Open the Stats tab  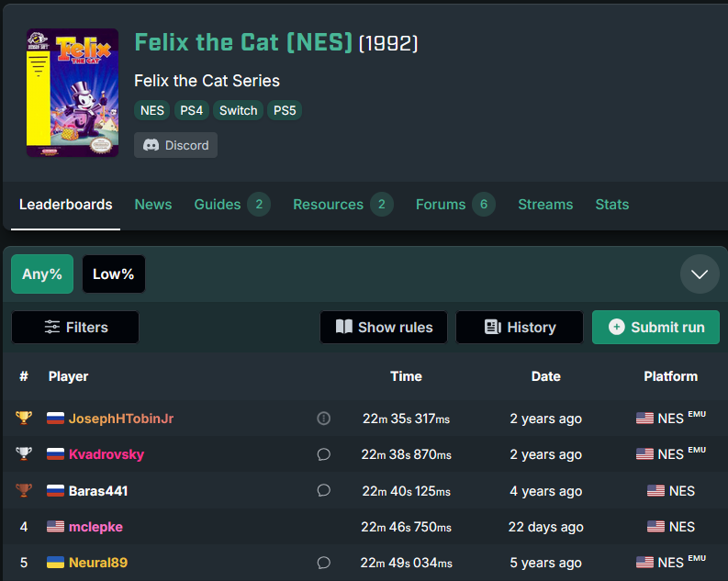(612, 205)
